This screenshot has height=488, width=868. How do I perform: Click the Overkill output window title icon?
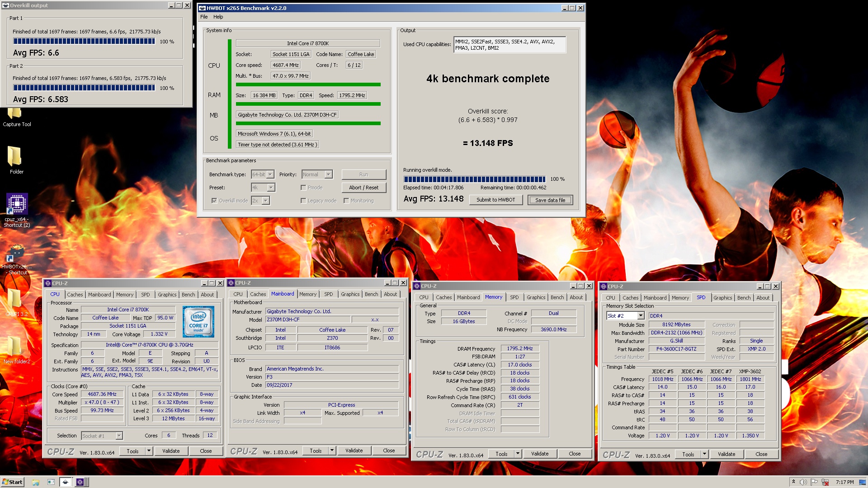[x=5, y=5]
